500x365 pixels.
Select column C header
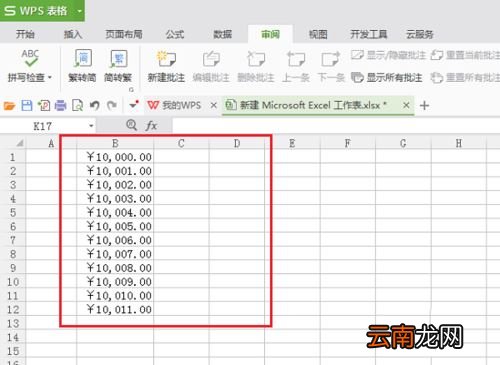(x=181, y=143)
